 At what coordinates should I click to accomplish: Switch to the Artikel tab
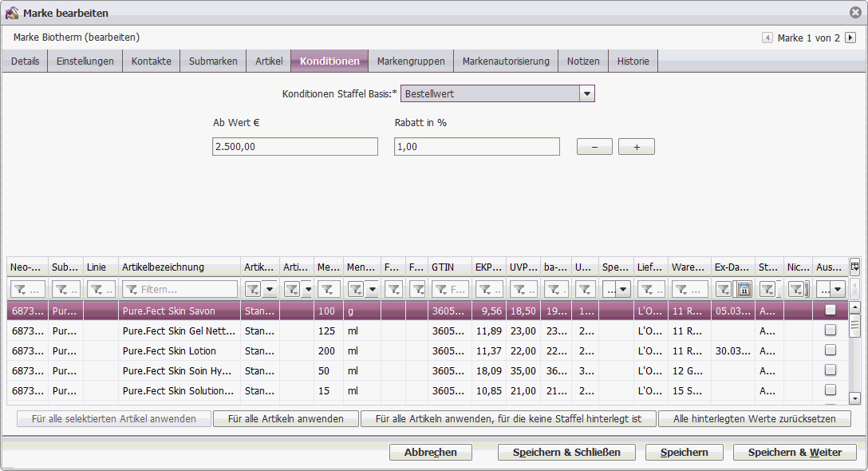coord(269,61)
